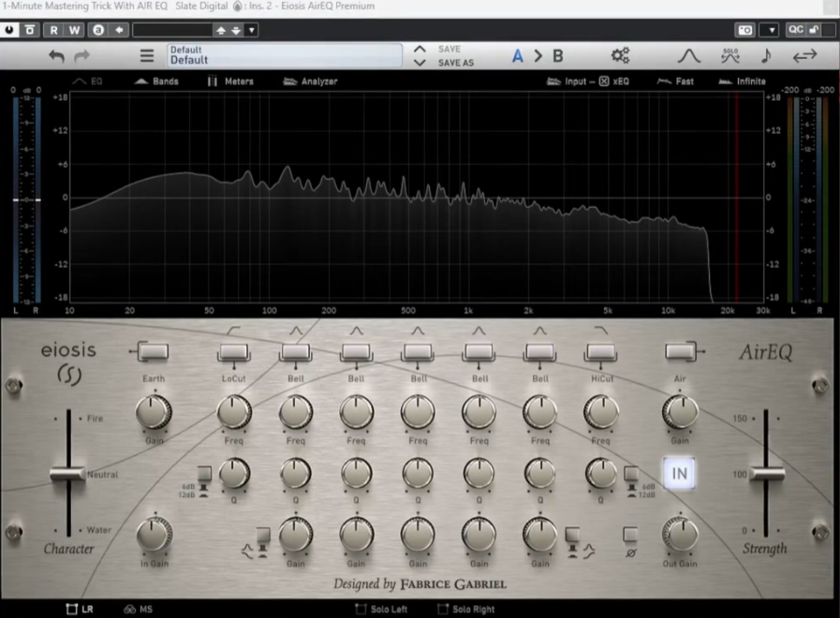This screenshot has height=618, width=840.
Task: Click the SAVE button
Action: pos(449,49)
